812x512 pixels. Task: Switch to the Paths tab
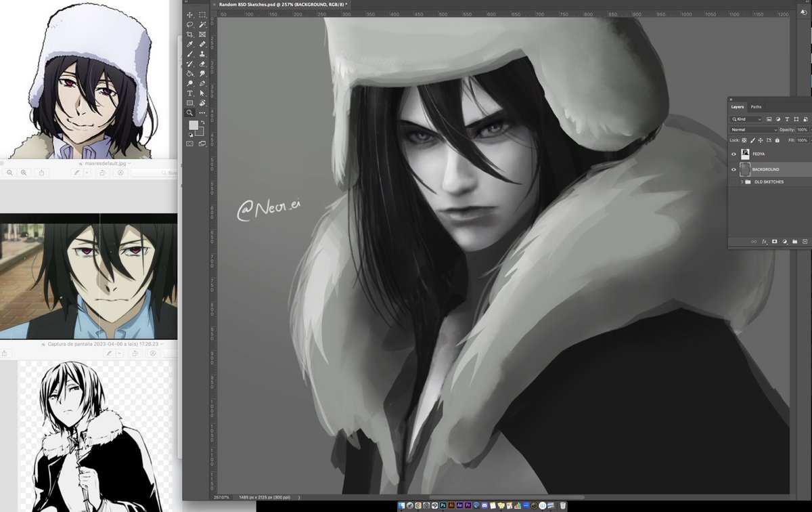point(756,107)
